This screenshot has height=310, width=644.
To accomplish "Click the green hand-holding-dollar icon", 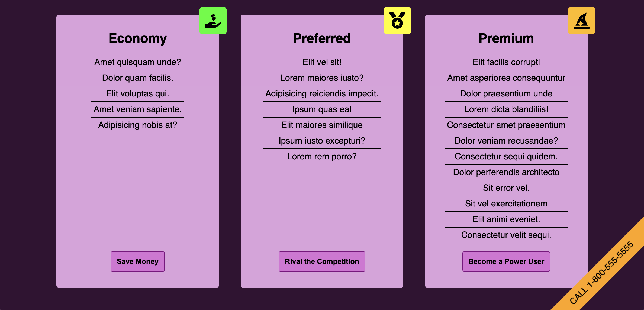I will [x=213, y=21].
